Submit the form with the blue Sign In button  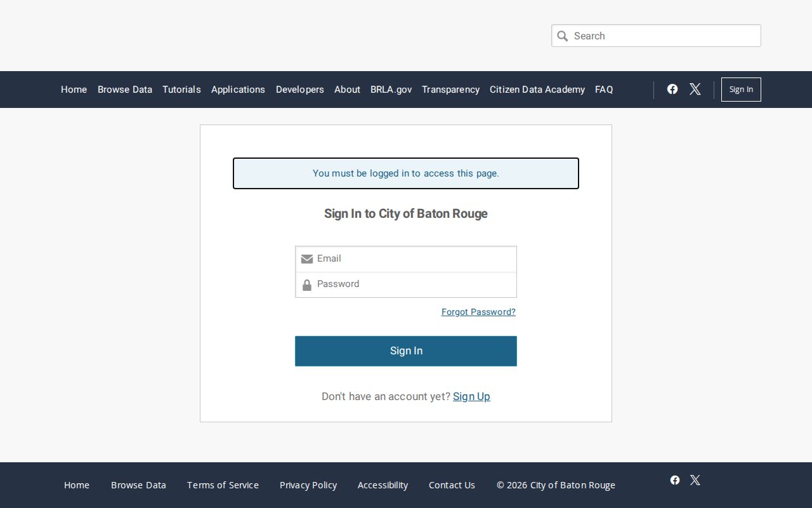tap(406, 351)
